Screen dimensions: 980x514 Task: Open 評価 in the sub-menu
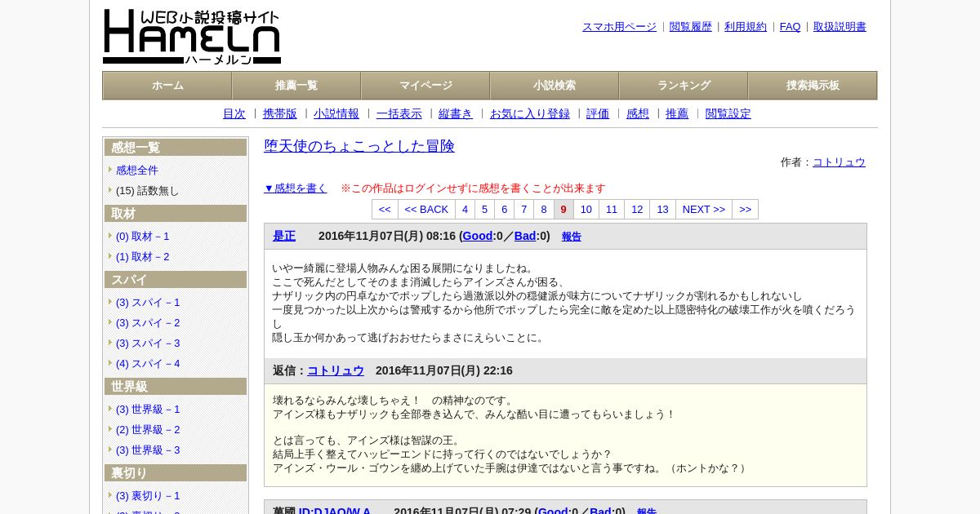pos(598,114)
